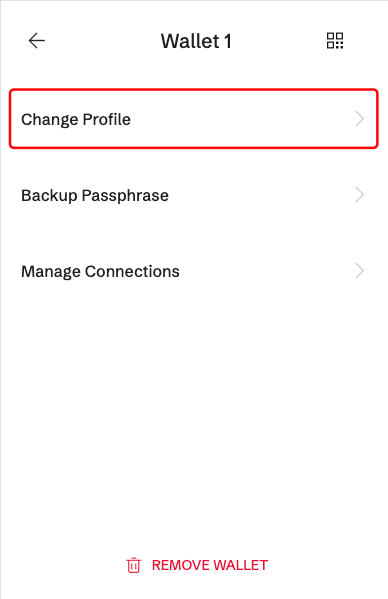Click the grey right-arrow on the passphrase row
Viewport: 388px width, 599px height.
click(359, 195)
